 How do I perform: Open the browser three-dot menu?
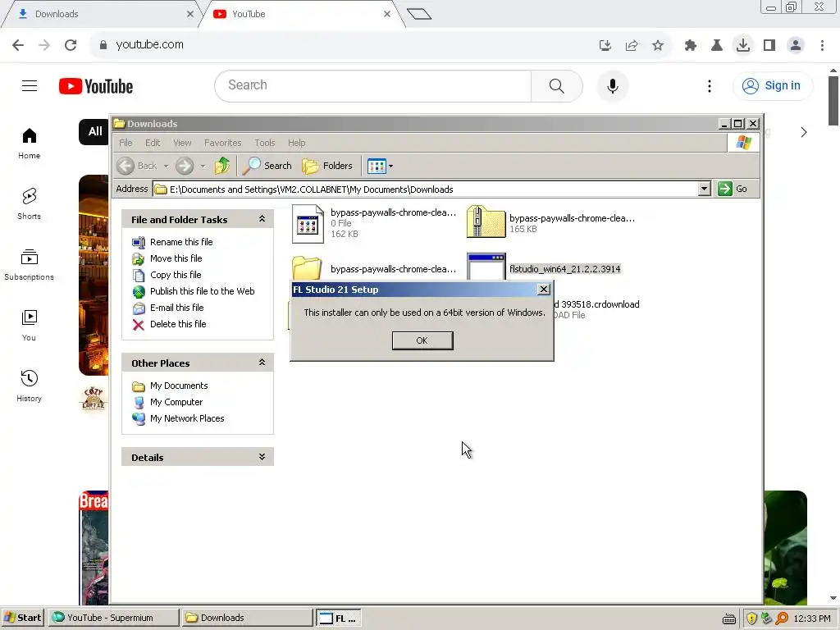coord(822,46)
